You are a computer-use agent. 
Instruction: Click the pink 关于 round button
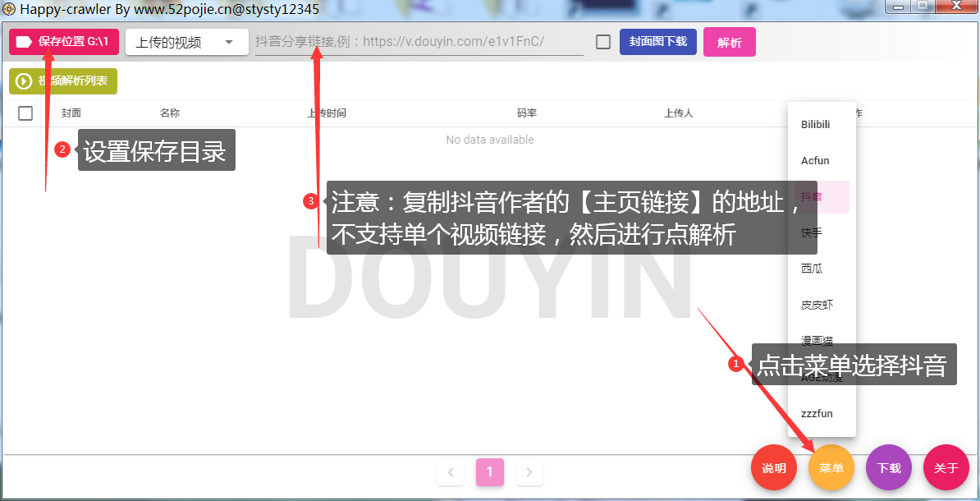tap(946, 468)
